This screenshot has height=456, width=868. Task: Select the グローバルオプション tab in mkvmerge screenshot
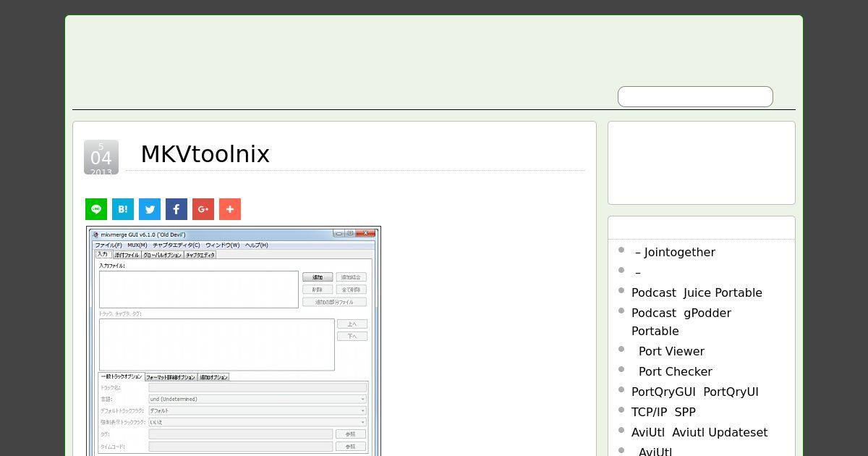(x=162, y=255)
